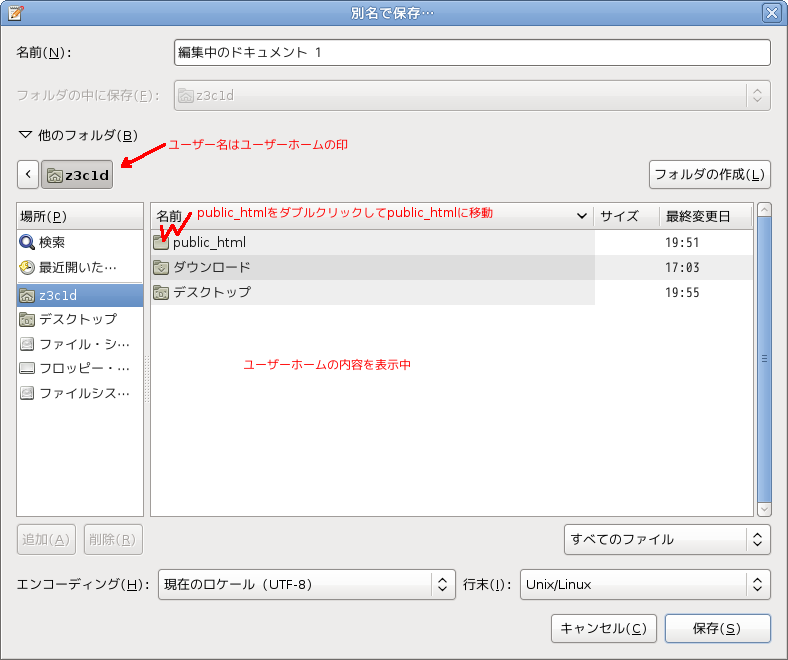
Task: Click the 名前(N) filename input field
Action: coord(472,52)
